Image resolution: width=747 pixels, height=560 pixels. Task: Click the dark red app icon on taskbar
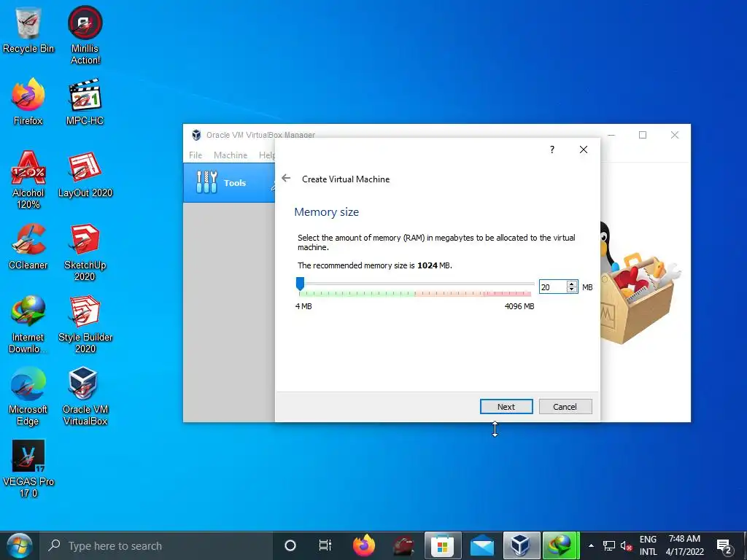click(403, 545)
